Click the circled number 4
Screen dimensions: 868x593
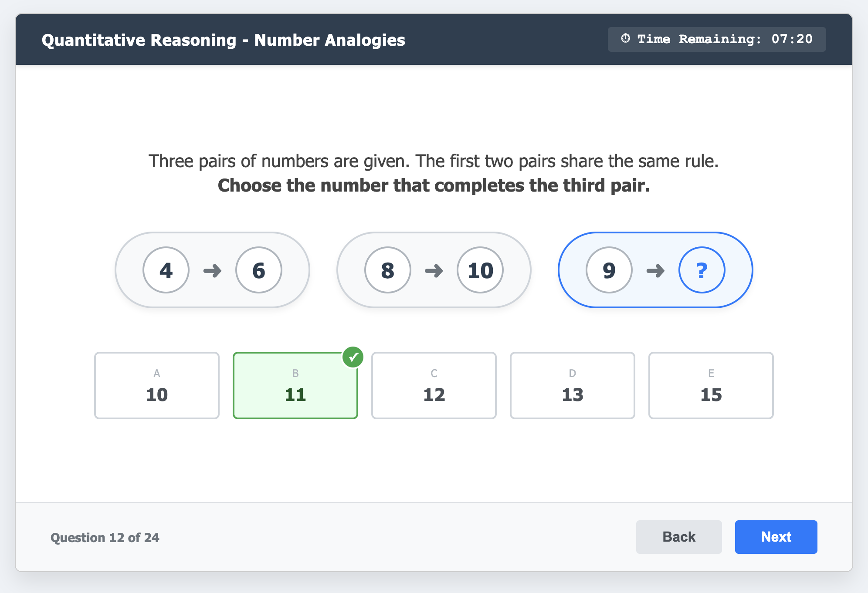166,270
